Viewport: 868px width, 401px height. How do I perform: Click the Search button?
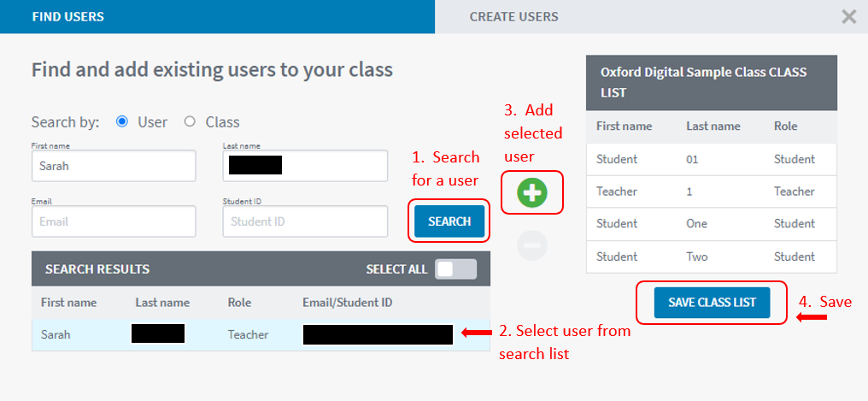[x=449, y=221]
